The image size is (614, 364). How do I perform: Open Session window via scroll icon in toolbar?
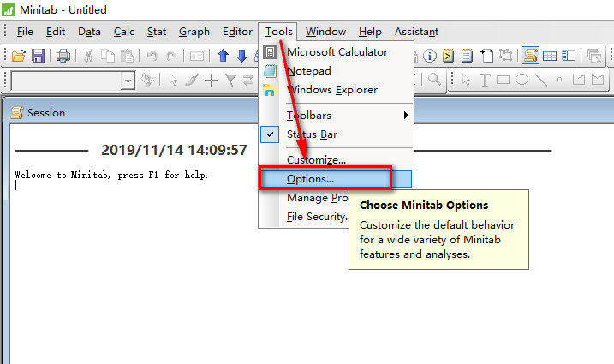[530, 56]
